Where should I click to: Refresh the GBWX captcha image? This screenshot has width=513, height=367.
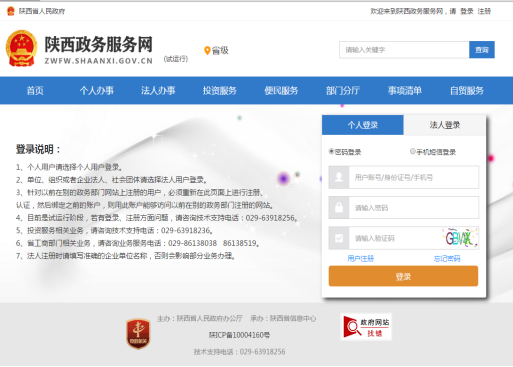click(460, 238)
